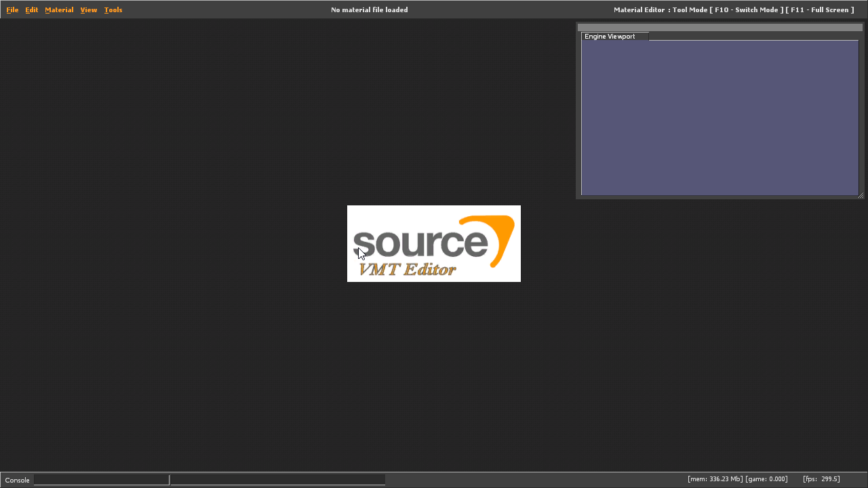Click the fps counter in the status bar
The image size is (868, 488).
821,479
